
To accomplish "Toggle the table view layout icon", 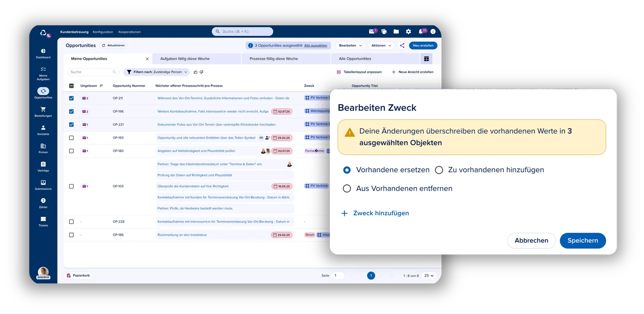I will coord(426,59).
